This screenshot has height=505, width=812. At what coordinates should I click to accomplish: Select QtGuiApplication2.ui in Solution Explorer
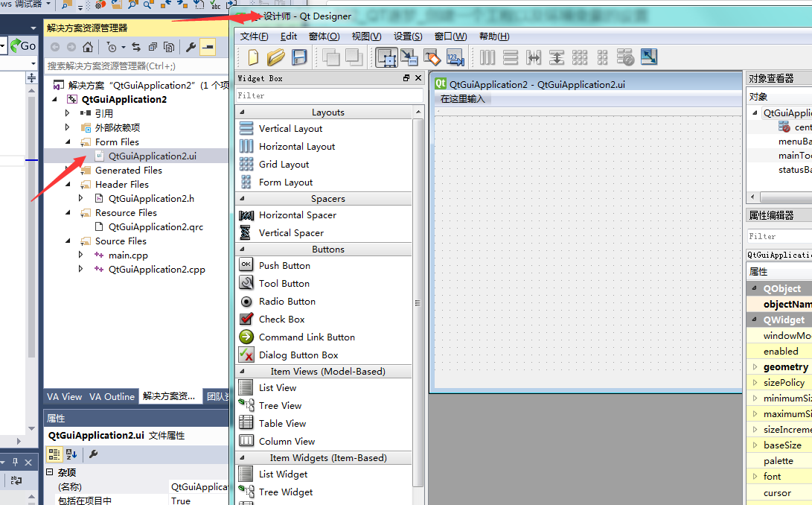pyautogui.click(x=153, y=156)
